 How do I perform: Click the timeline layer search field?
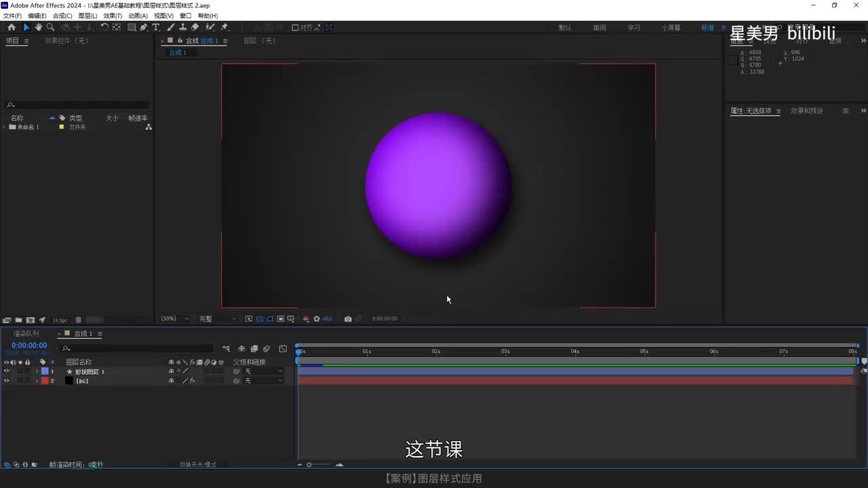(137, 348)
